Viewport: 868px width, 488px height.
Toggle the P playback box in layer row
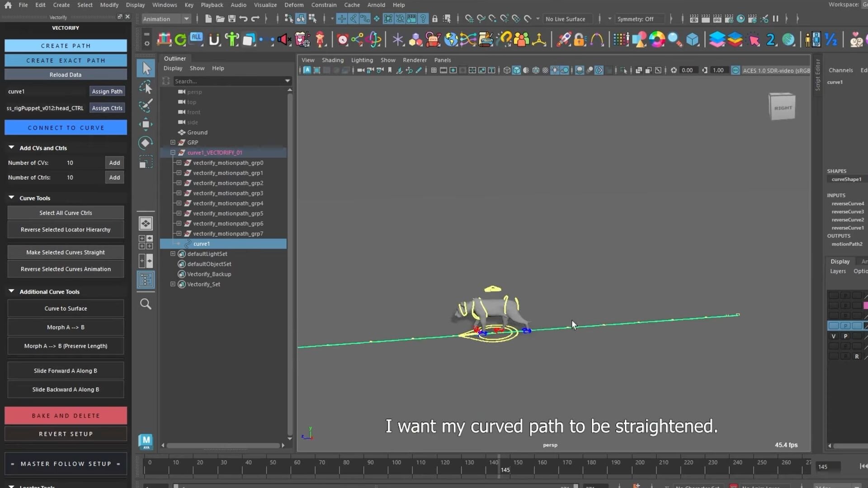point(845,336)
